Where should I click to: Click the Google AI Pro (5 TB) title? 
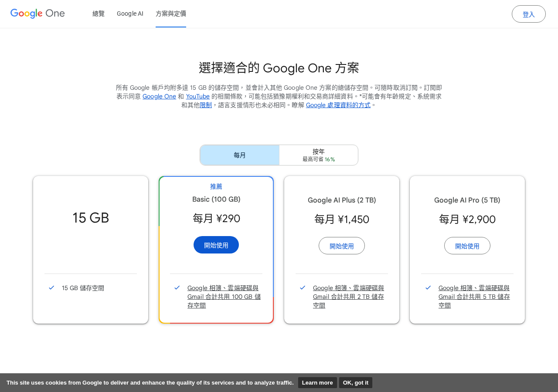coord(467,200)
